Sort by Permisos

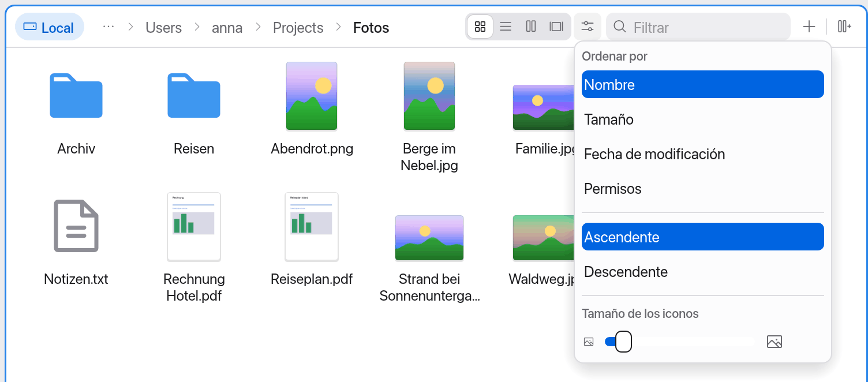(x=703, y=188)
